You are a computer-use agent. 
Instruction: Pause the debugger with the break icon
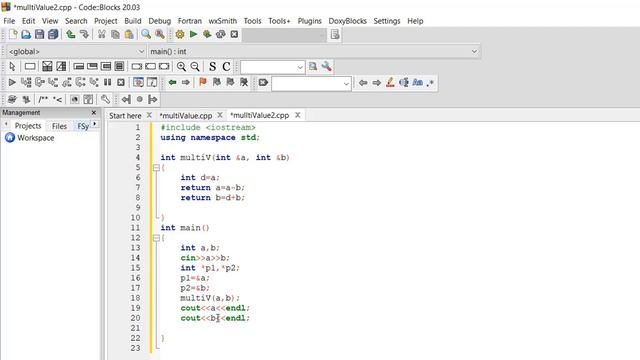(107, 82)
